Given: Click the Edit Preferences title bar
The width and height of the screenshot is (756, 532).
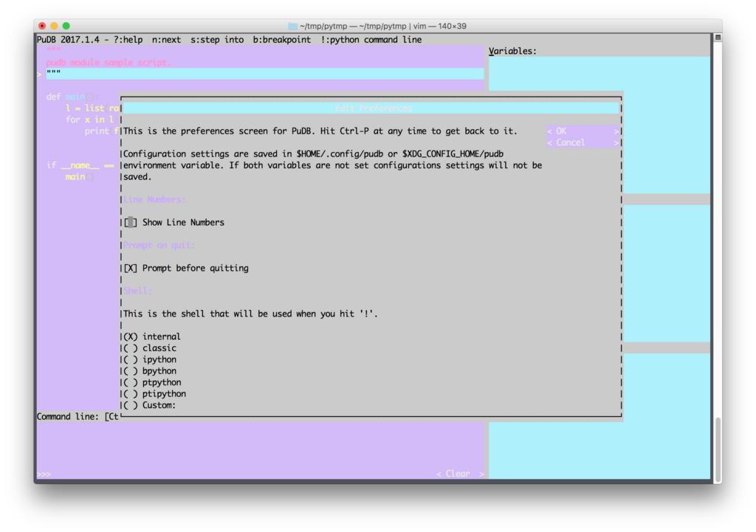Looking at the screenshot, I should pyautogui.click(x=372, y=108).
